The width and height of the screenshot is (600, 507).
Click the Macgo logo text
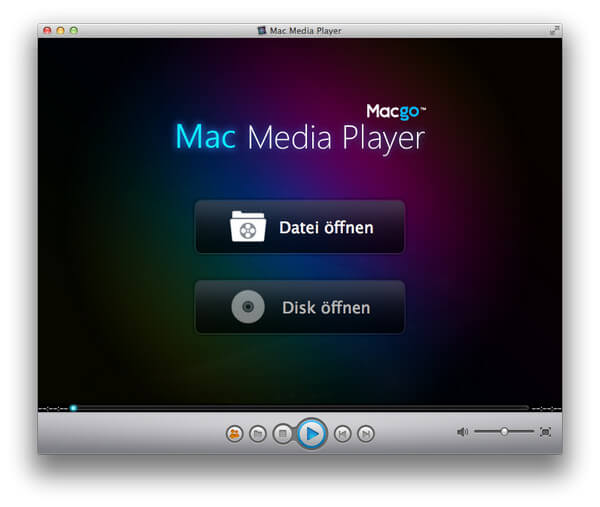click(396, 112)
